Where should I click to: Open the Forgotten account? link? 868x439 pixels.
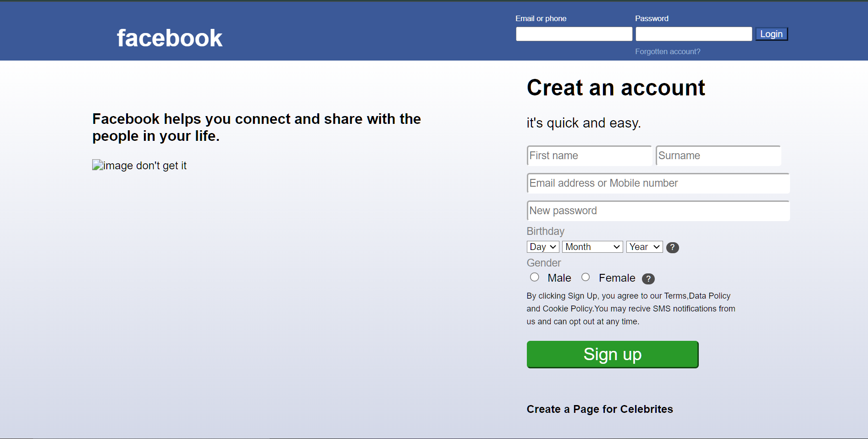pos(667,51)
